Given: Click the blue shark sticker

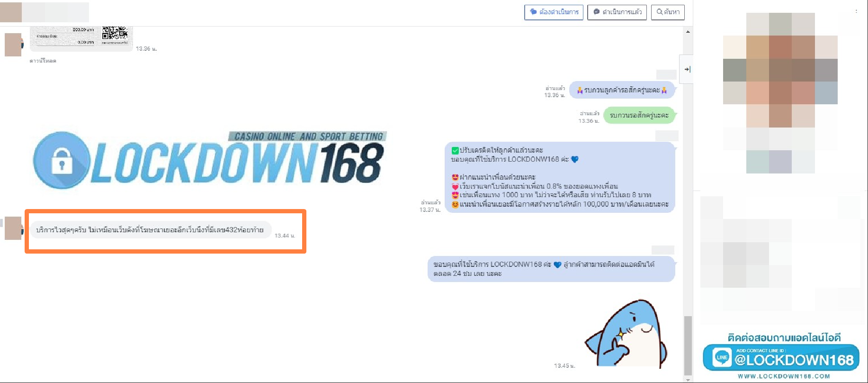Looking at the screenshot, I should (626, 334).
